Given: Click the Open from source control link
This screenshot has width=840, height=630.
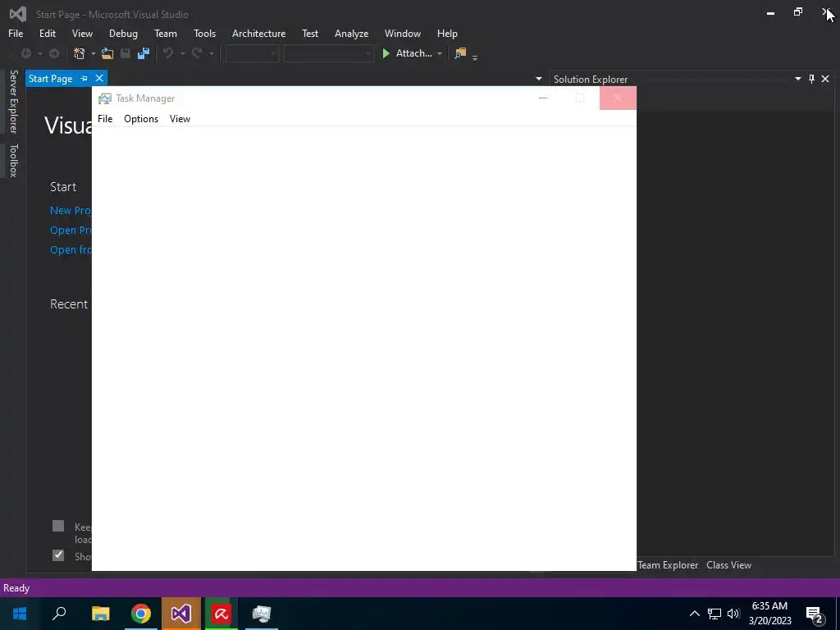Looking at the screenshot, I should click(x=71, y=250).
